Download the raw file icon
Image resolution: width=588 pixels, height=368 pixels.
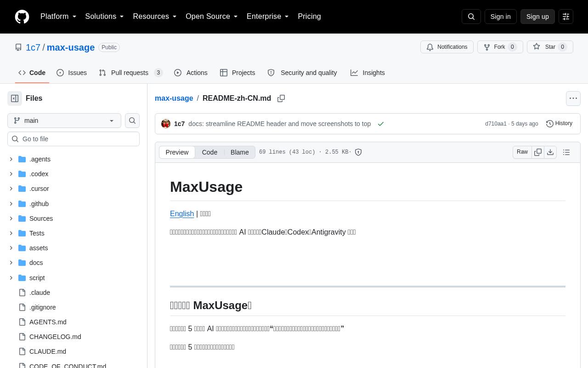coord(550,152)
